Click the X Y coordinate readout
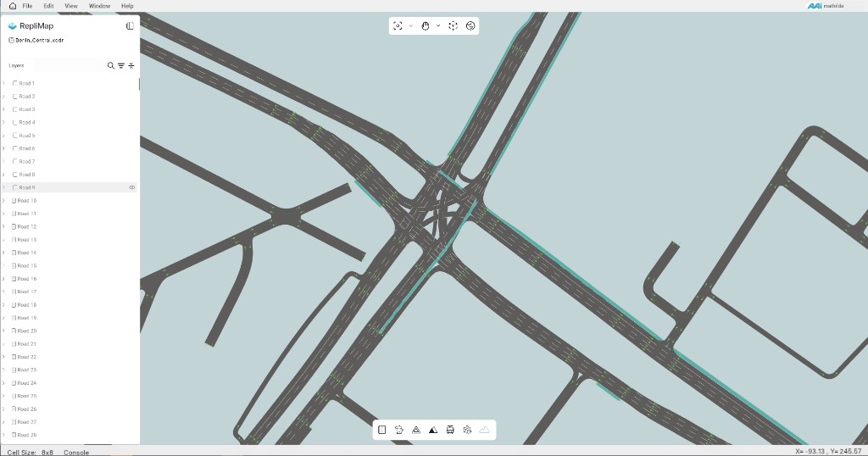The height and width of the screenshot is (456, 868). tap(828, 452)
